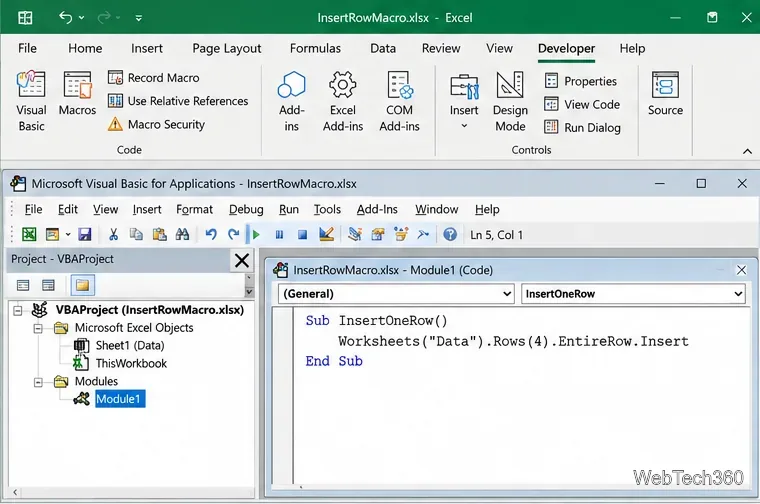Open the VBA editor Window menu
This screenshot has width=760, height=504.
(x=436, y=209)
